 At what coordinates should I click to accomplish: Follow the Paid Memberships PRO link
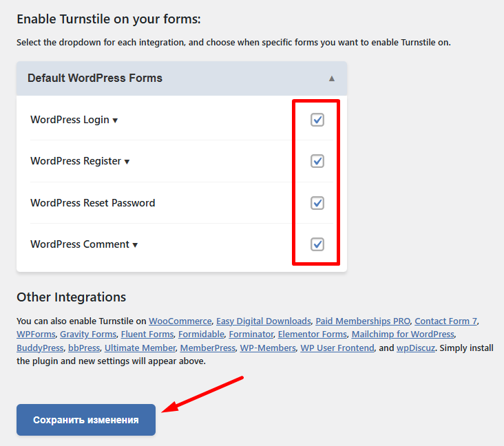coord(364,321)
